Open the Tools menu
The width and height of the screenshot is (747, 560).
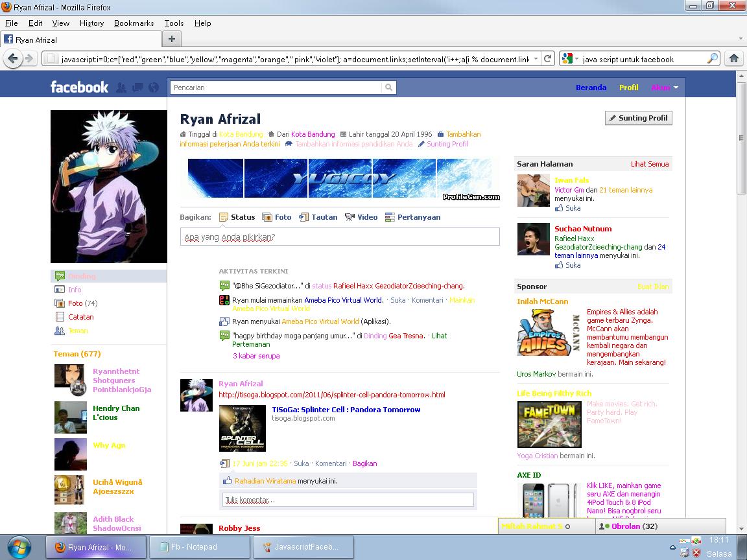(x=174, y=23)
